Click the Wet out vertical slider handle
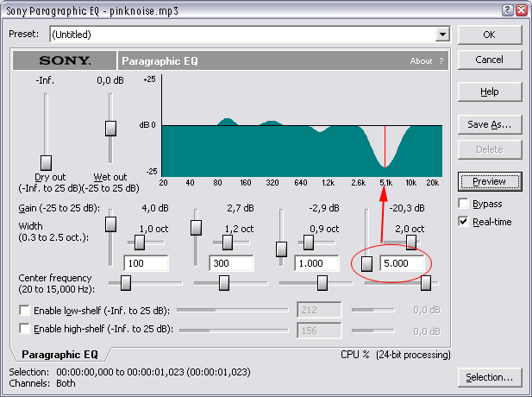532x397 pixels. coord(110,129)
